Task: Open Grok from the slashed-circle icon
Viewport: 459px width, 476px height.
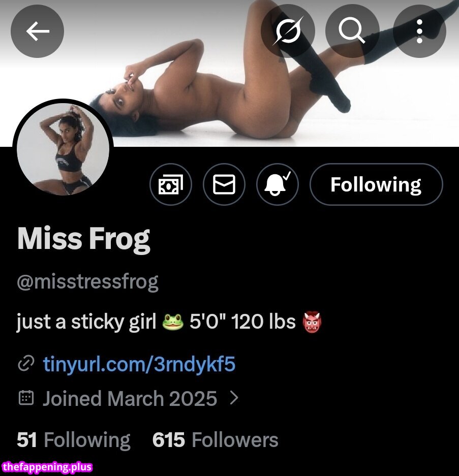Action: coord(288,31)
